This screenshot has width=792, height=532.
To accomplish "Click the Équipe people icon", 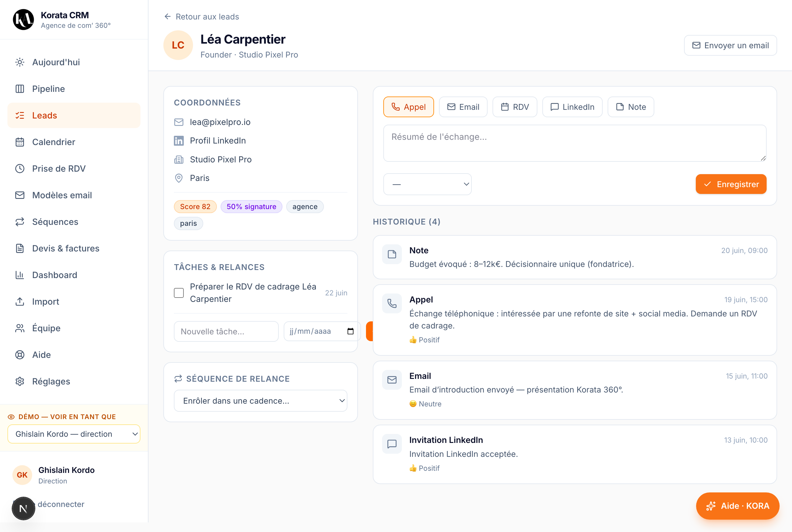I will click(20, 328).
